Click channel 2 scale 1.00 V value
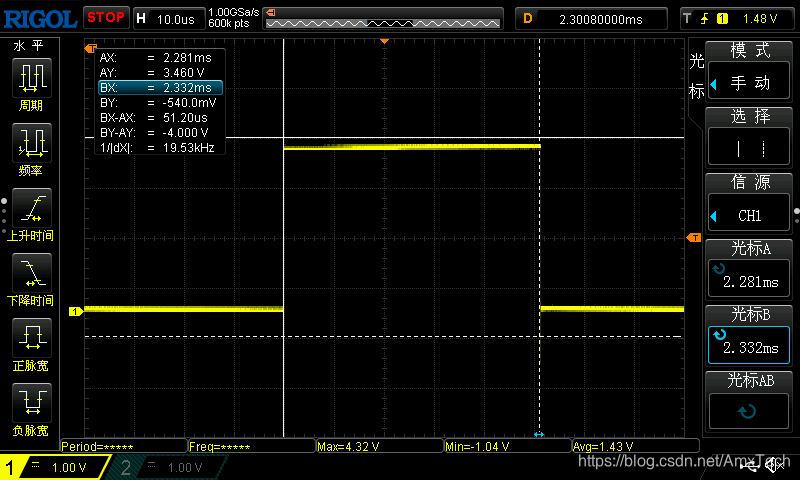Screen dimensions: 800x480 [x=185, y=468]
